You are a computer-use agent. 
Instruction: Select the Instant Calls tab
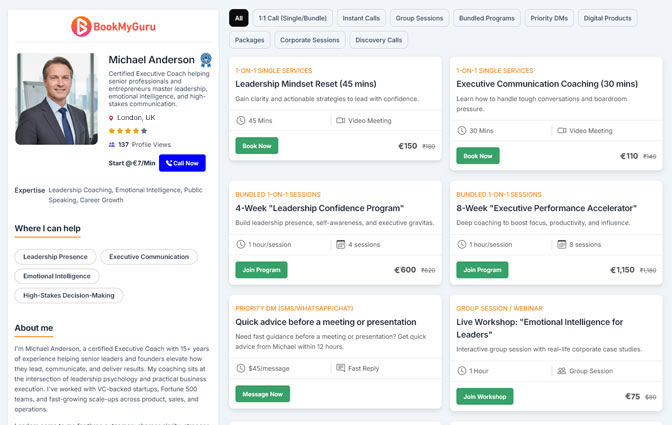(x=359, y=18)
